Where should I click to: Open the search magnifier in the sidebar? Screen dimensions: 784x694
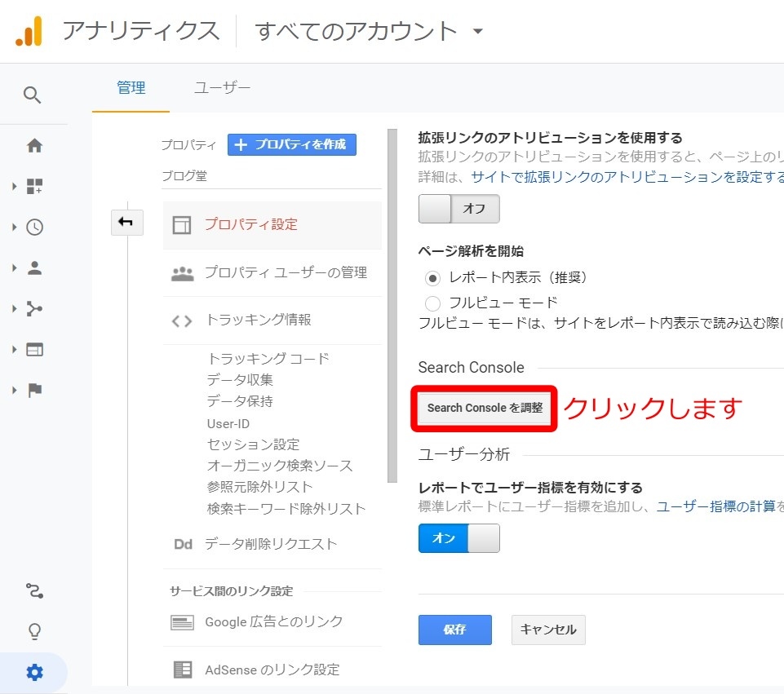33,95
